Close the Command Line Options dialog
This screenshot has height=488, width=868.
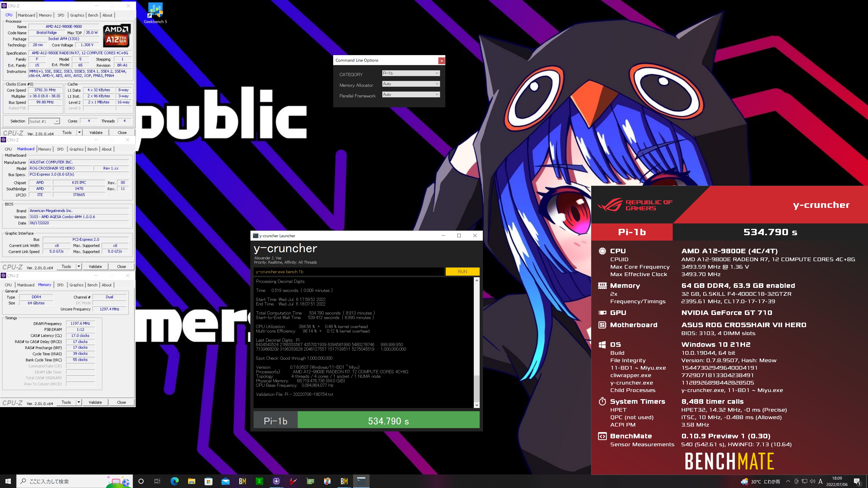(441, 61)
